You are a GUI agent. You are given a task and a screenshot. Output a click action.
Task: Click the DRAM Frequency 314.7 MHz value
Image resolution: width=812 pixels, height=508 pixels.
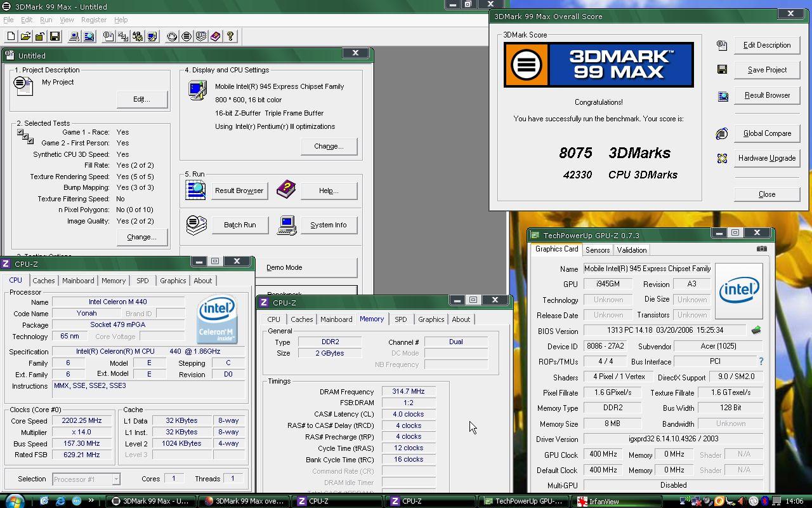pos(409,392)
